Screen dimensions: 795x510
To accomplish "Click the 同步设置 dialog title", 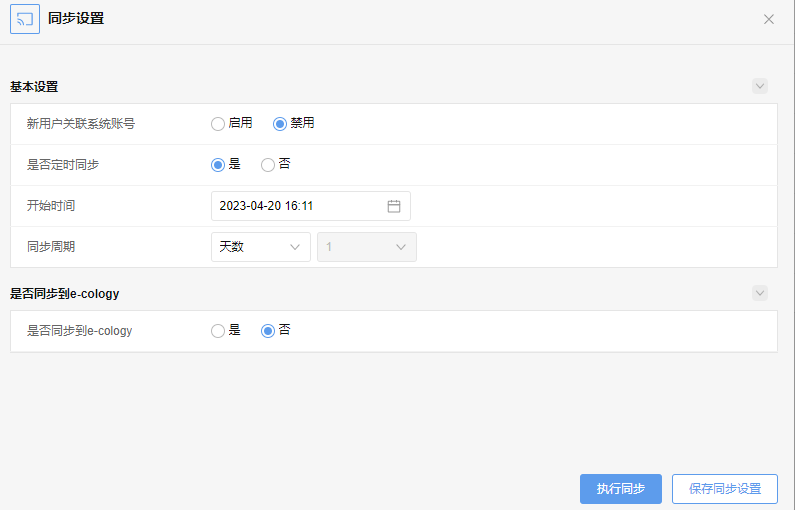I will 76,19.
